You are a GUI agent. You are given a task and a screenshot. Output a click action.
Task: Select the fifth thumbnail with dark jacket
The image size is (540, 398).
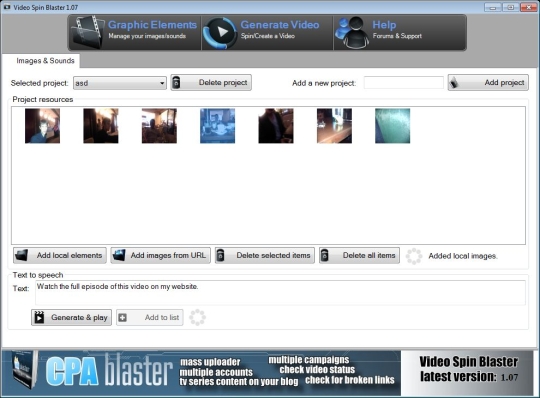coord(276,126)
